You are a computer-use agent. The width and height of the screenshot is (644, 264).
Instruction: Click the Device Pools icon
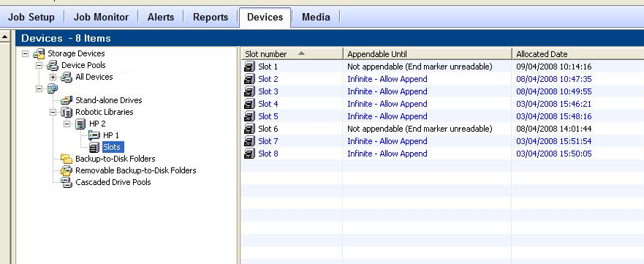[x=53, y=65]
